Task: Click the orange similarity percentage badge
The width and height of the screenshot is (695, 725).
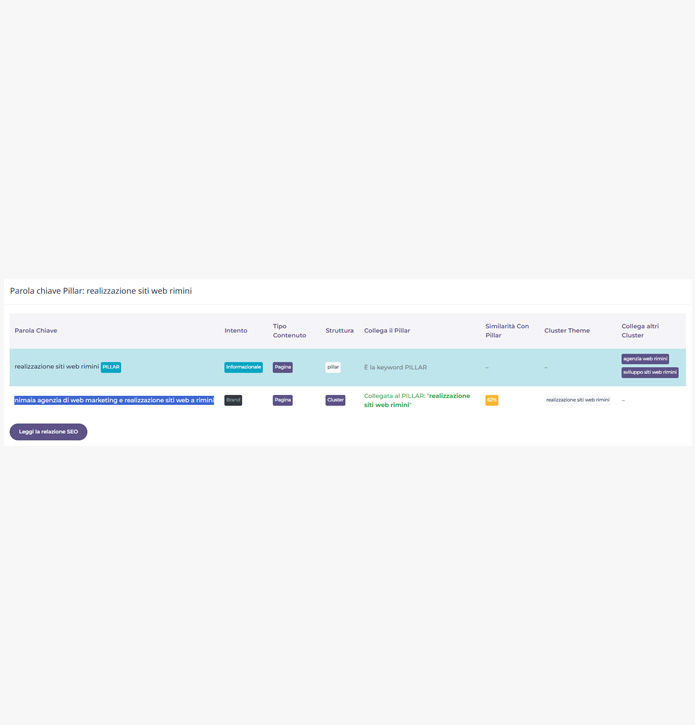Action: point(491,400)
